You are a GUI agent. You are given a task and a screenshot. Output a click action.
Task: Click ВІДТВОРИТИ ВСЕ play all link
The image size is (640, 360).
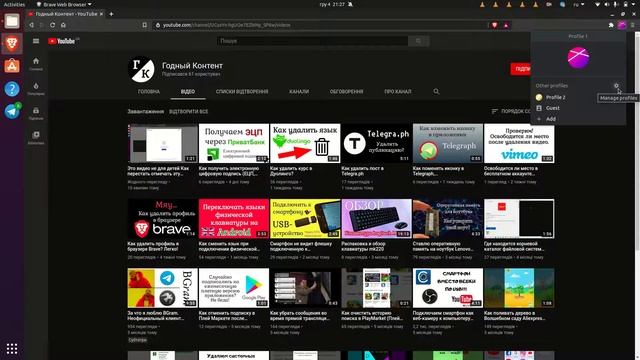click(x=188, y=111)
